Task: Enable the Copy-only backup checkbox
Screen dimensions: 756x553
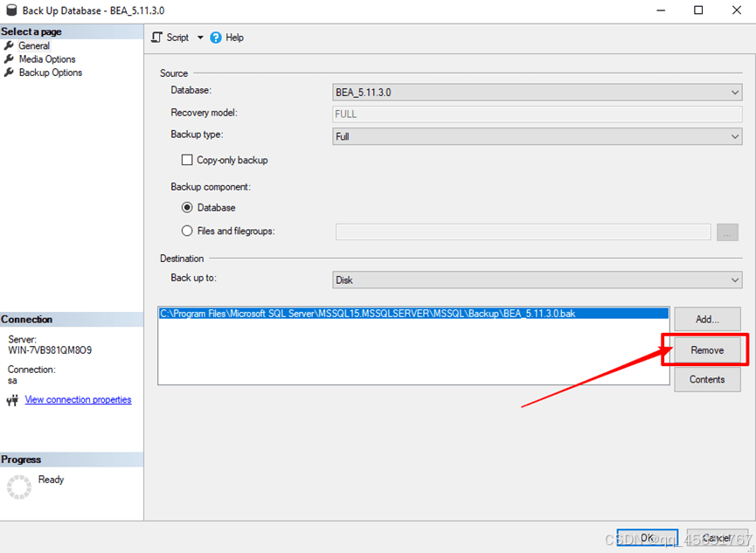Action: point(187,160)
